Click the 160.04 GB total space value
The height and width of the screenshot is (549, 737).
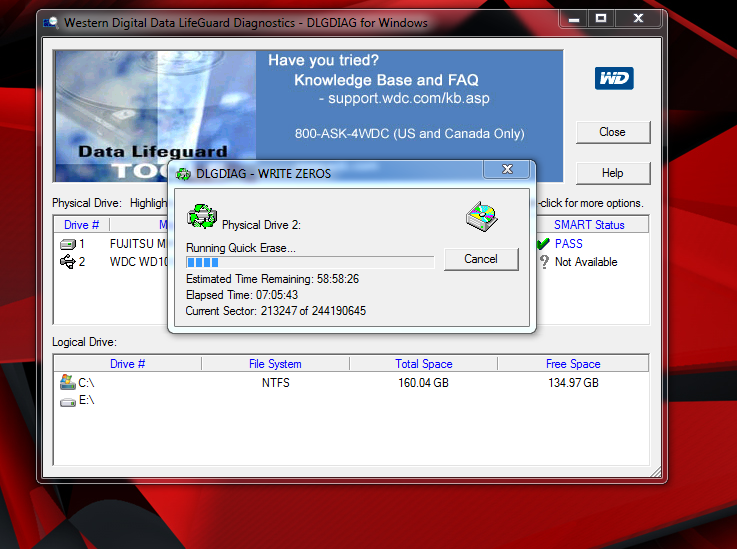[x=423, y=383]
